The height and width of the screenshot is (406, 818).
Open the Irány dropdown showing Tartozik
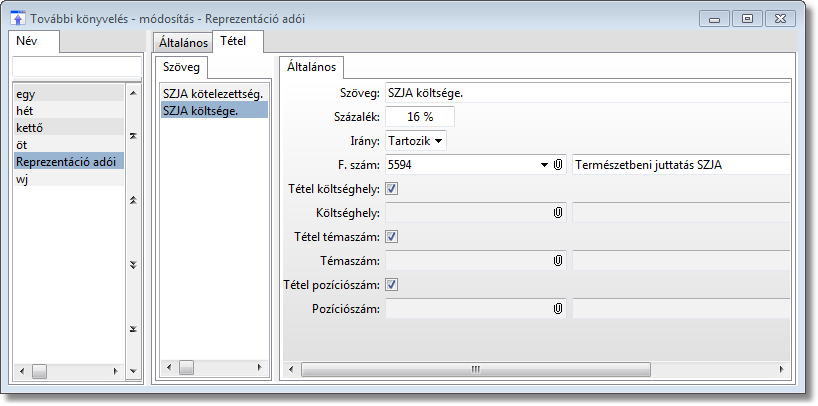[416, 141]
